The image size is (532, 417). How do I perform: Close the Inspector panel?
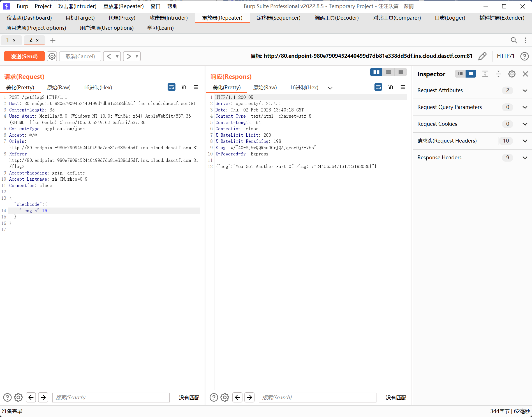coord(525,74)
